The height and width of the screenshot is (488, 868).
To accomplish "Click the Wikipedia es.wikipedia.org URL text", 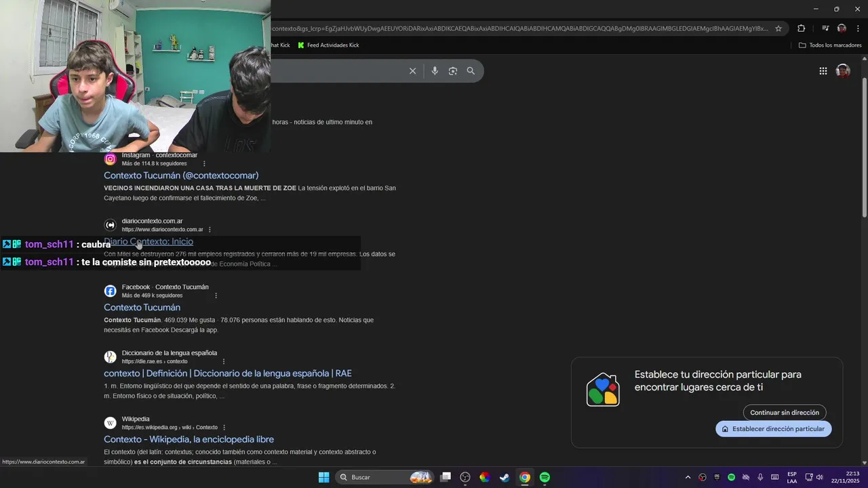I will 170,428.
